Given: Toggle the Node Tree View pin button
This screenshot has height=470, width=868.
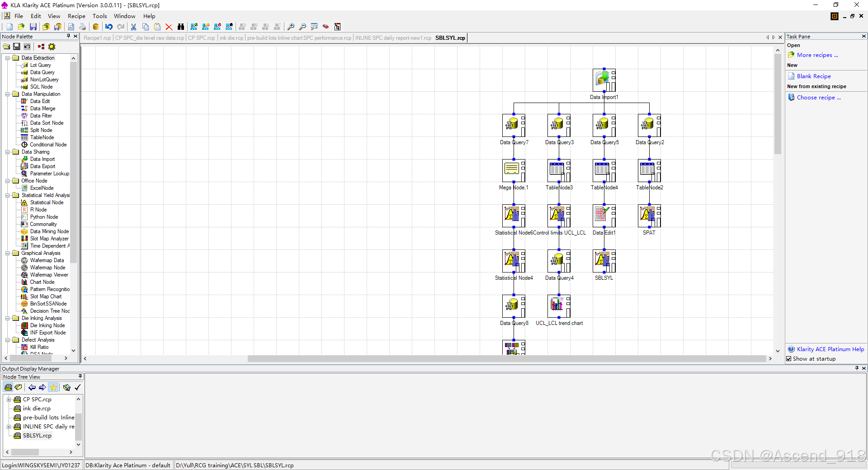Looking at the screenshot, I should [80, 376].
